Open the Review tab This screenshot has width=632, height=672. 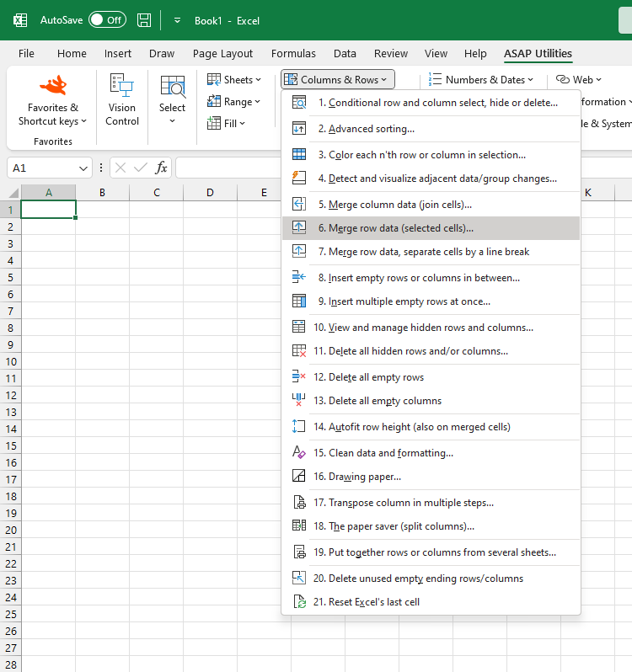(x=391, y=54)
